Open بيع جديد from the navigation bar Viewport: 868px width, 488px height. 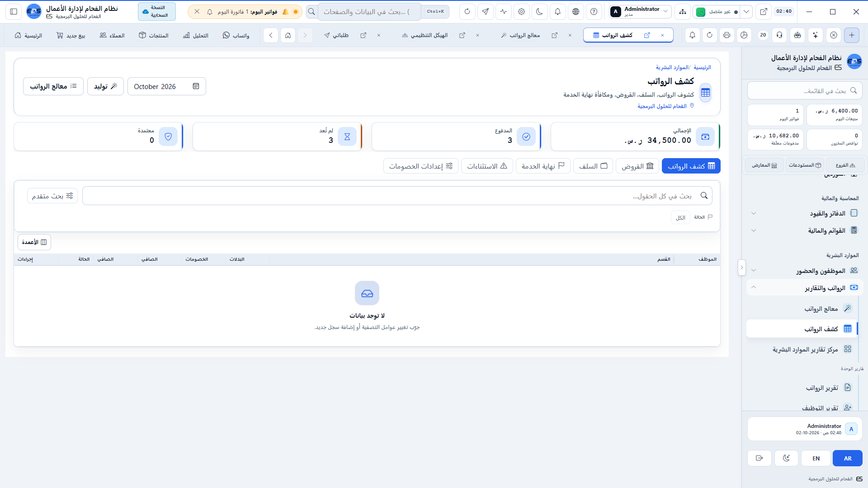pos(71,35)
